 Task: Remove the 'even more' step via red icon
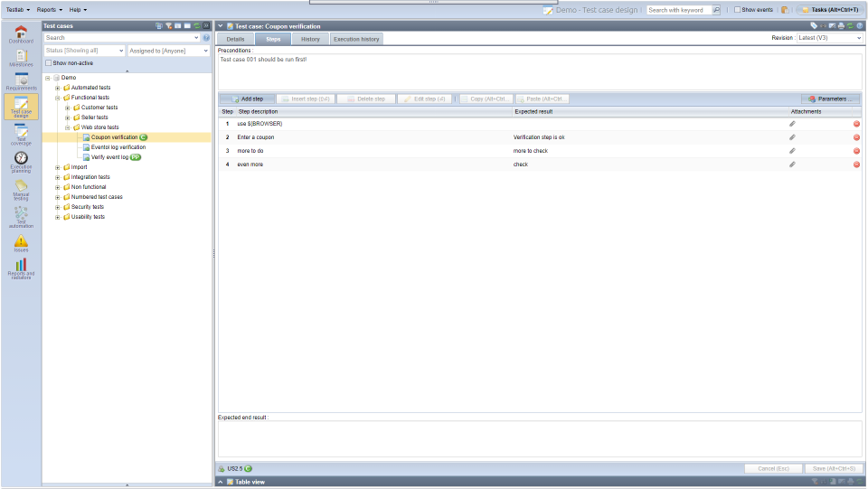tap(856, 165)
